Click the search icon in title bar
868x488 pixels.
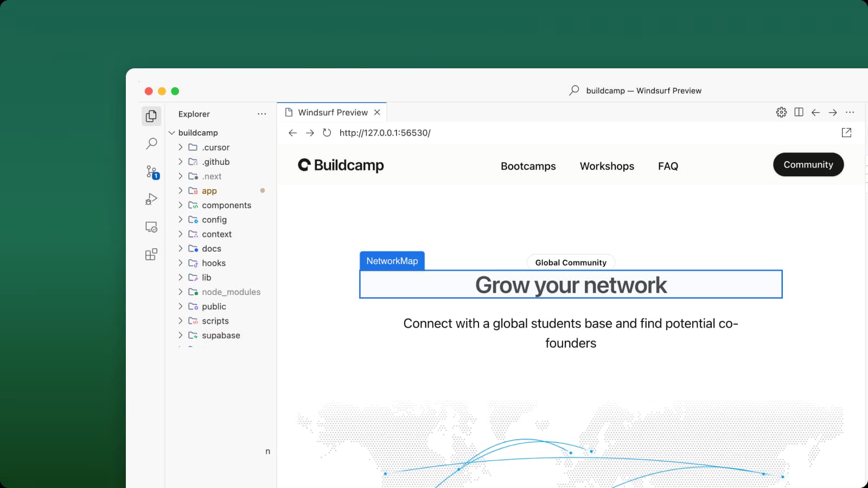click(x=574, y=91)
